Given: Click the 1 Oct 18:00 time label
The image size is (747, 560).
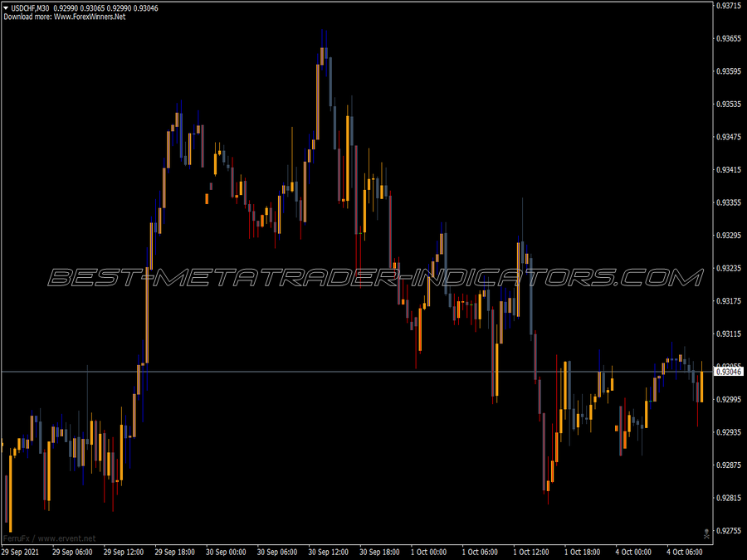Looking at the screenshot, I should click(582, 553).
